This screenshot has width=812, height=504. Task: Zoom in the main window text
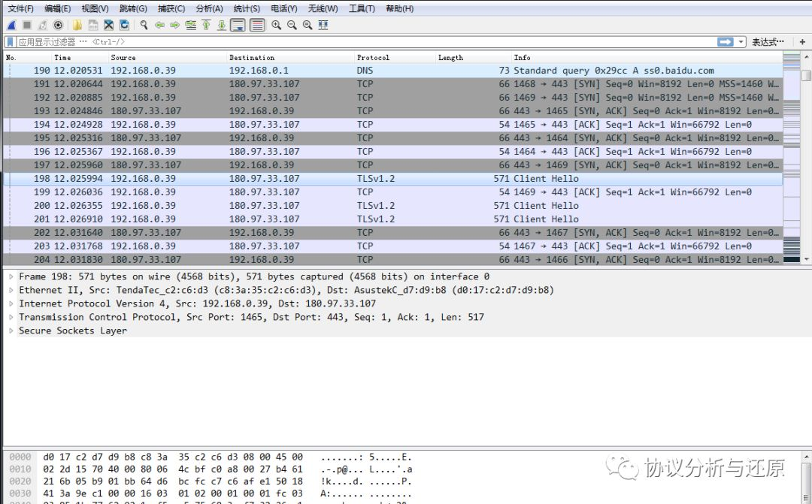277,25
